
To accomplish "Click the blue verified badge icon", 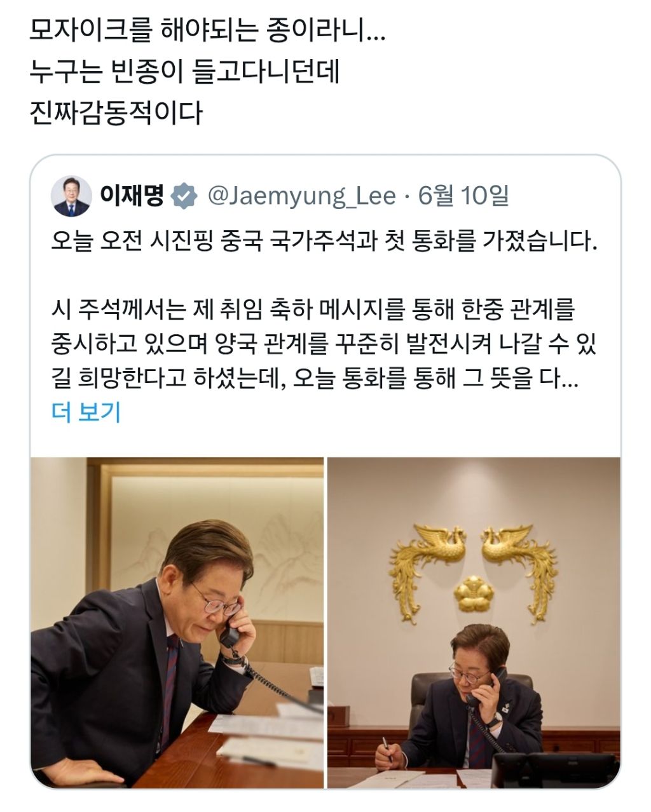I will pyautogui.click(x=185, y=196).
